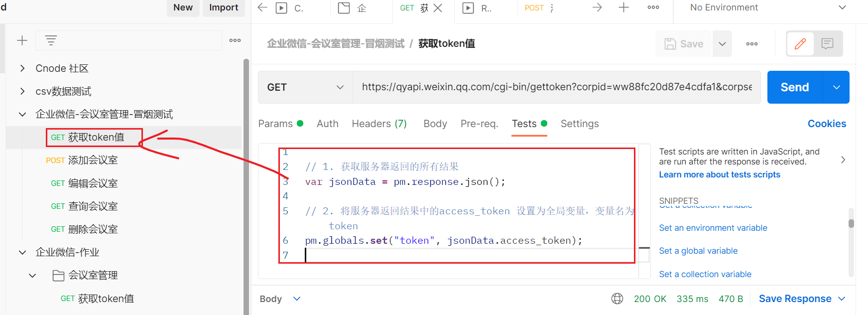Click the Import button

click(x=224, y=7)
